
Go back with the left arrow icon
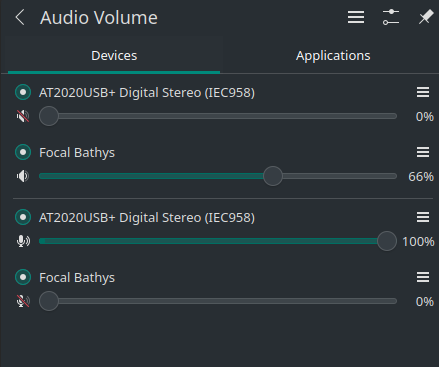coord(20,17)
